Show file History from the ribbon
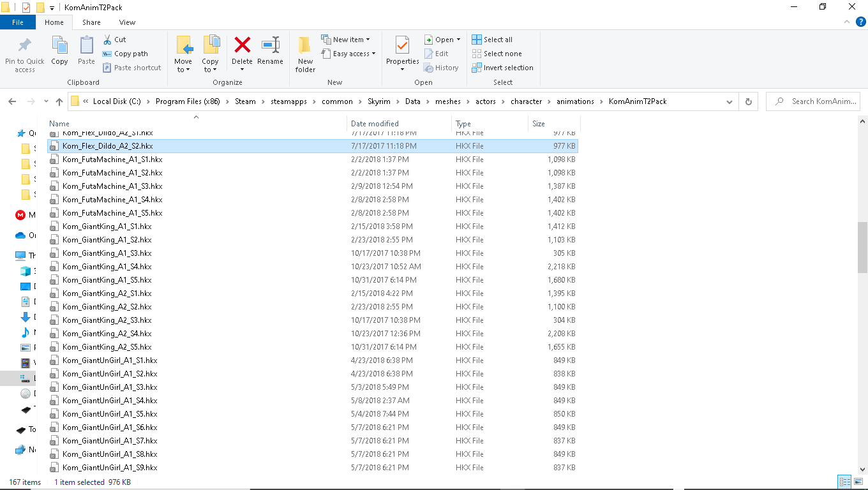Viewport: 868px width, 490px height. pyautogui.click(x=441, y=68)
